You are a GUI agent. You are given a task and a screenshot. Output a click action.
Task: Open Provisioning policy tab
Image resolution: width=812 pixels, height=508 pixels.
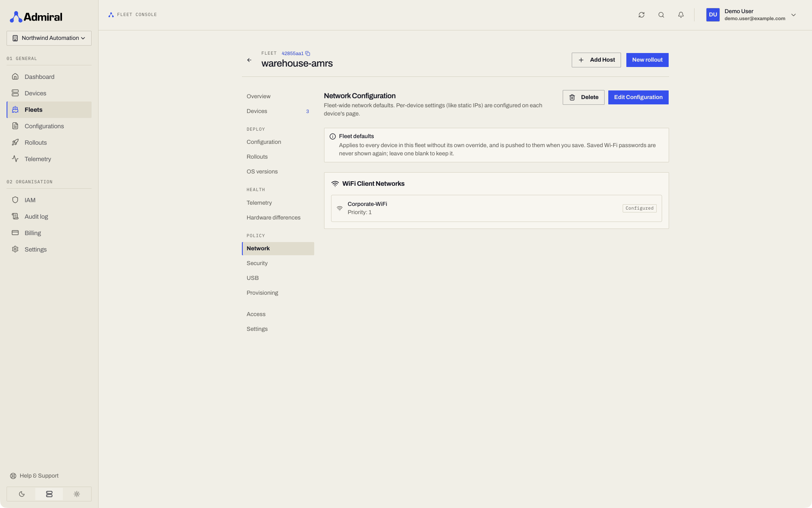point(278,293)
